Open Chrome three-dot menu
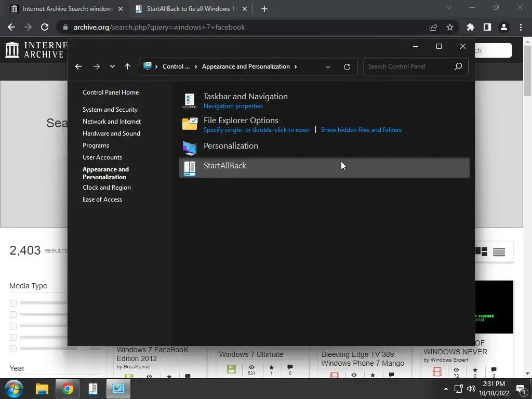Image resolution: width=532 pixels, height=399 pixels. [x=521, y=27]
